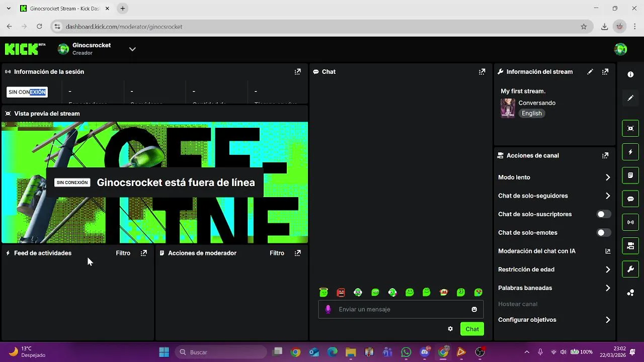The height and width of the screenshot is (362, 644).
Task: Insert the red angry emote
Action: [x=341, y=292]
